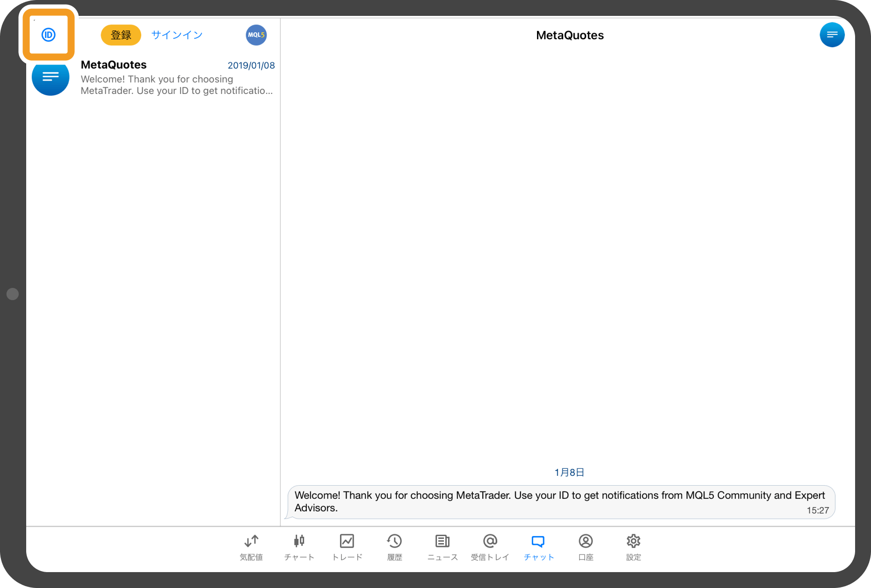Screen dimensions: 871x588
Task: Select the チャット chat tab
Action: tap(538, 547)
